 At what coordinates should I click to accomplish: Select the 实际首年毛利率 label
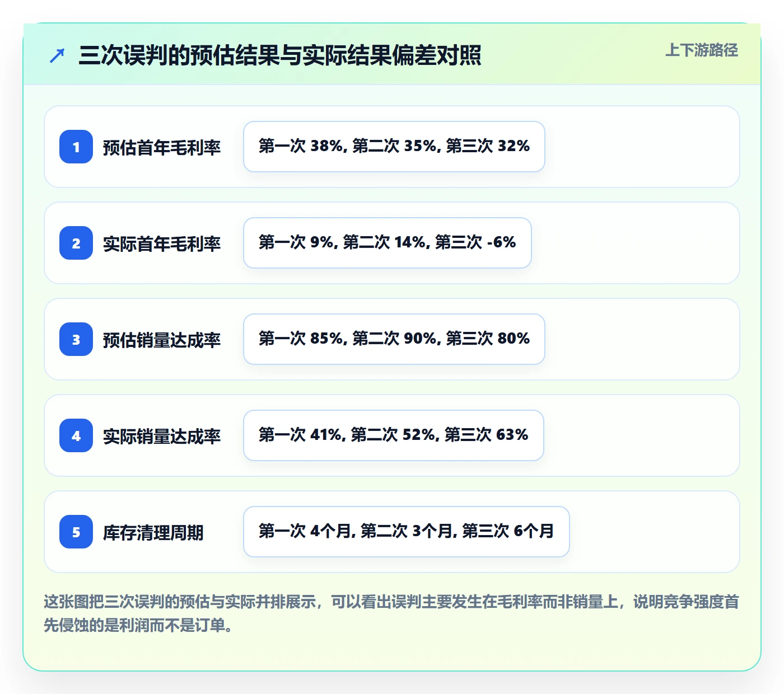pyautogui.click(x=162, y=243)
